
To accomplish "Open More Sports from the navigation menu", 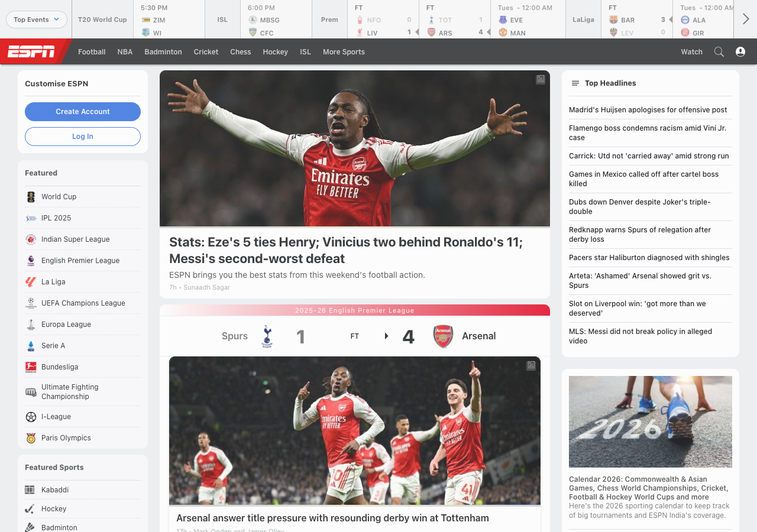I will (x=344, y=52).
